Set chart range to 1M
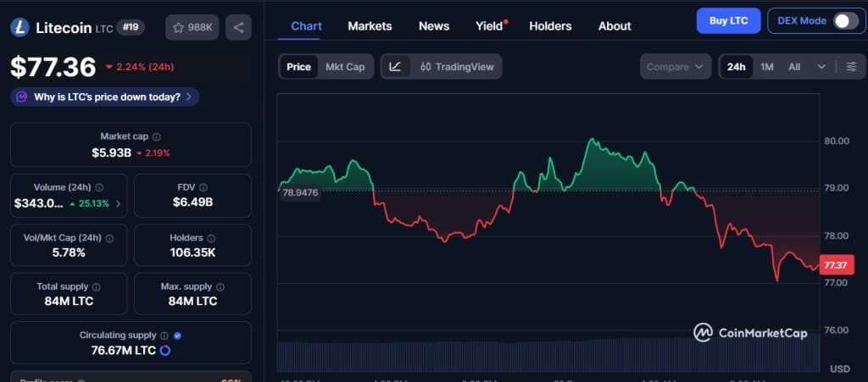The image size is (868, 382). [766, 67]
